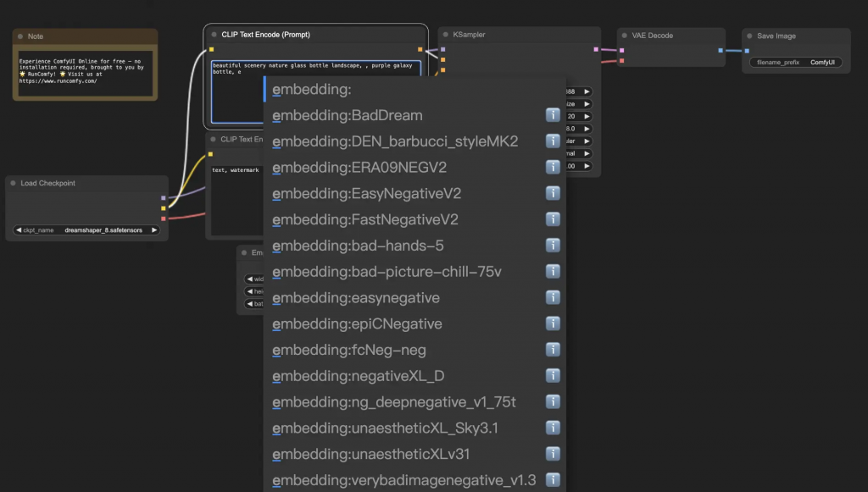Screen dimensions: 868x492
Task: Collapse the Note node via its dot
Action: click(20, 36)
